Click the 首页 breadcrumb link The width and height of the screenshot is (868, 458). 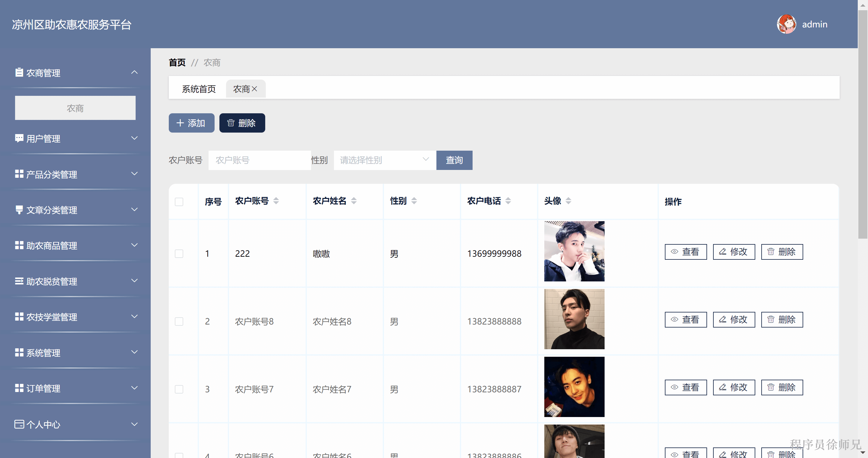(x=177, y=62)
